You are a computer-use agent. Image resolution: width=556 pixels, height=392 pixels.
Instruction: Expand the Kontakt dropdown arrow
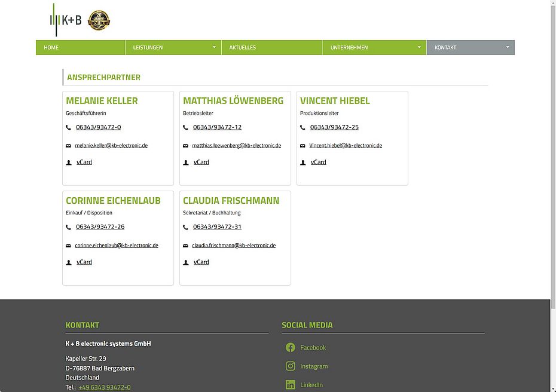[x=508, y=47]
